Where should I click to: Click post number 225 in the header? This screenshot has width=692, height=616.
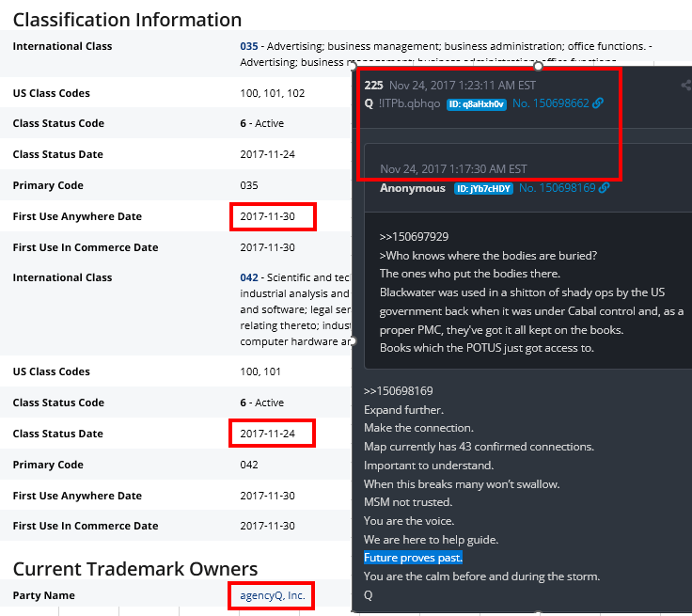pos(373,86)
